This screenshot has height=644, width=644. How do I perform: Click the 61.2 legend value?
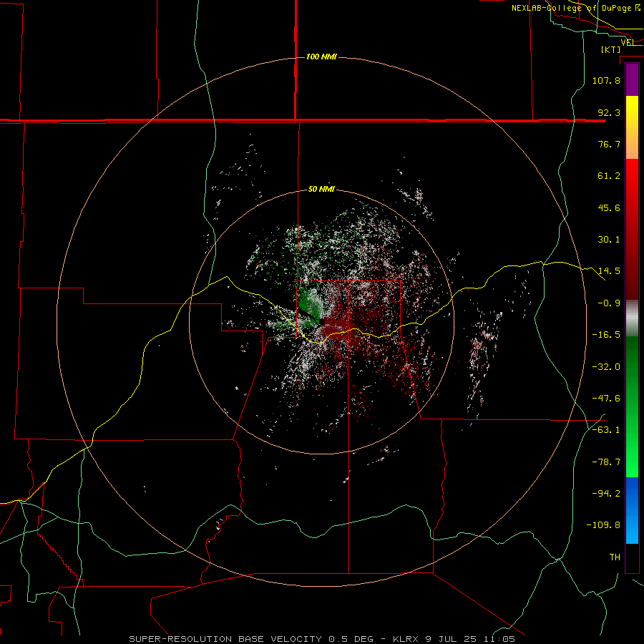[x=609, y=176]
